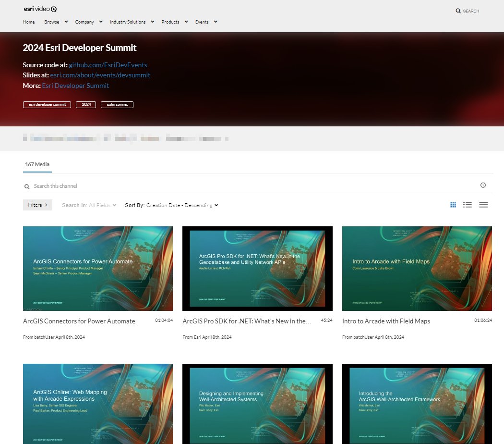
Task: Open site-wide SEARCH at top right
Action: (466, 10)
